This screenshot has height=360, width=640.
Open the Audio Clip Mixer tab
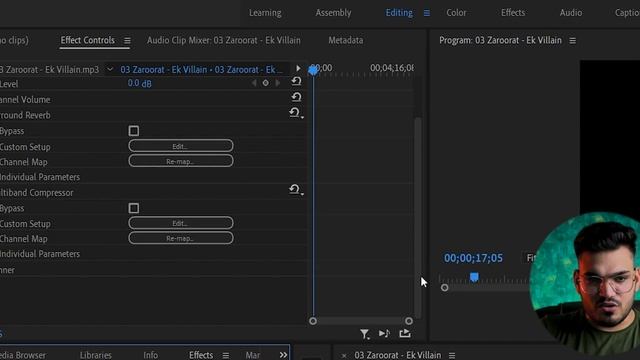pos(224,40)
